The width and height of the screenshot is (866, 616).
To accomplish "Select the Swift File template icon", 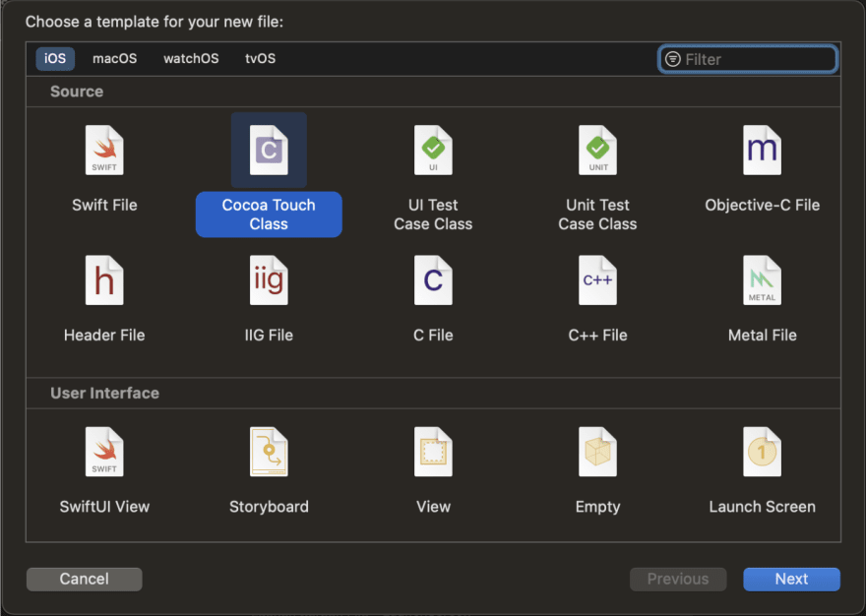I will [104, 151].
